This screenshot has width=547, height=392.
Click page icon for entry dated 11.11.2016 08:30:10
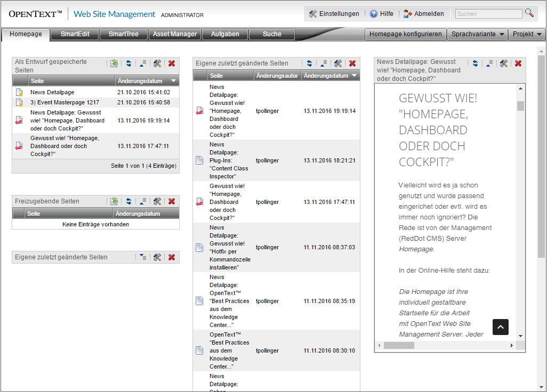pos(199,350)
